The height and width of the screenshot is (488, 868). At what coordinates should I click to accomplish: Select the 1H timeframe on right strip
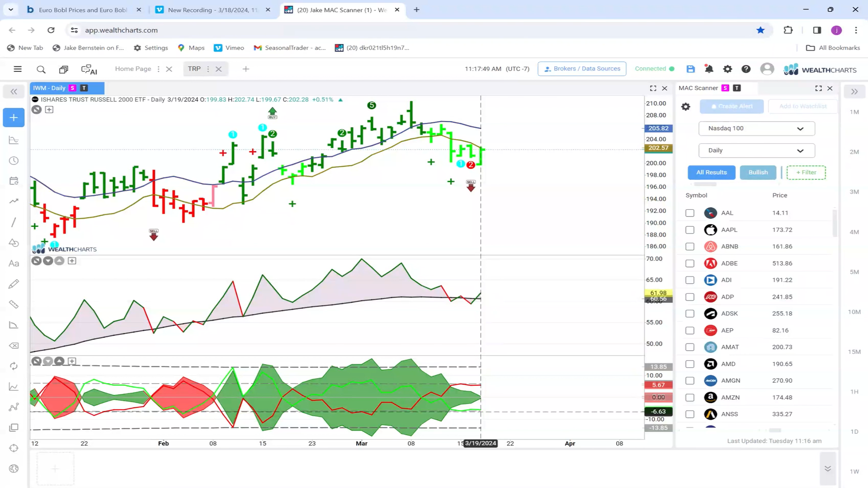tap(854, 392)
